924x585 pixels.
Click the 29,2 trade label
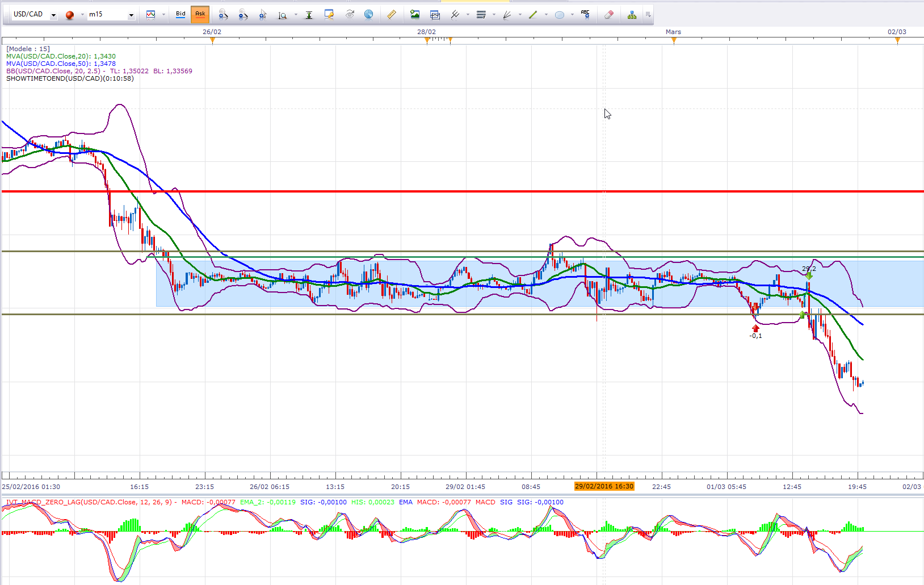pos(809,269)
